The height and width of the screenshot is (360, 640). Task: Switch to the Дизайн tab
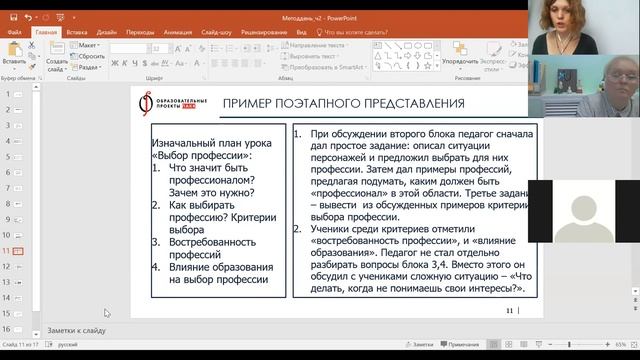[x=107, y=32]
